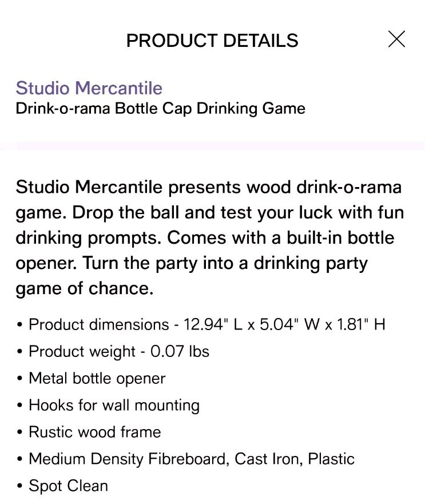Click the "game of chance." text
Image resolution: width=425 pixels, height=504 pixels.
pyautogui.click(x=85, y=289)
